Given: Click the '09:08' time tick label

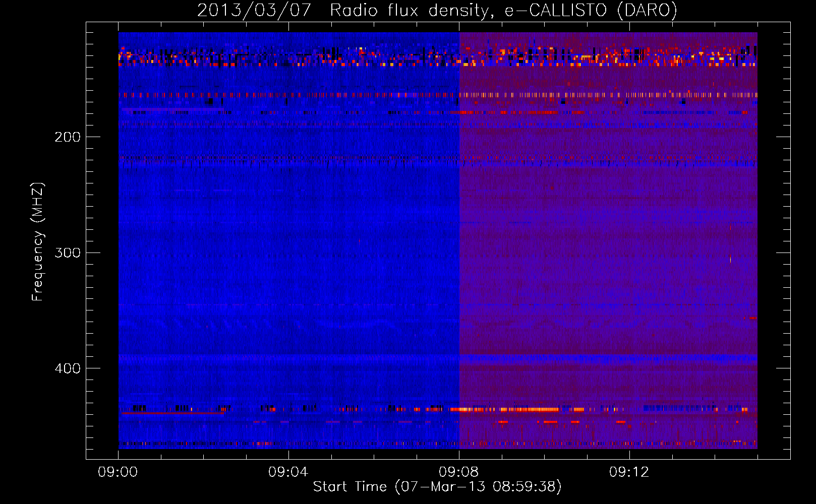Looking at the screenshot, I should (x=458, y=472).
